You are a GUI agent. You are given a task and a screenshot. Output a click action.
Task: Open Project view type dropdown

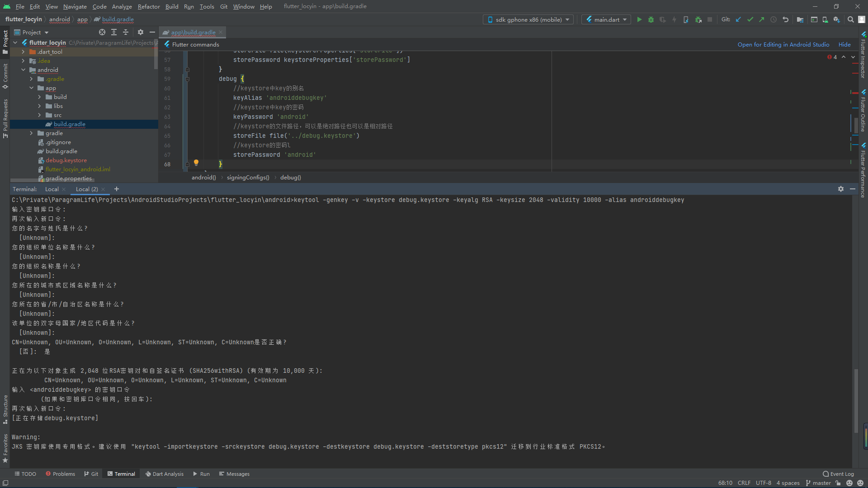(31, 32)
